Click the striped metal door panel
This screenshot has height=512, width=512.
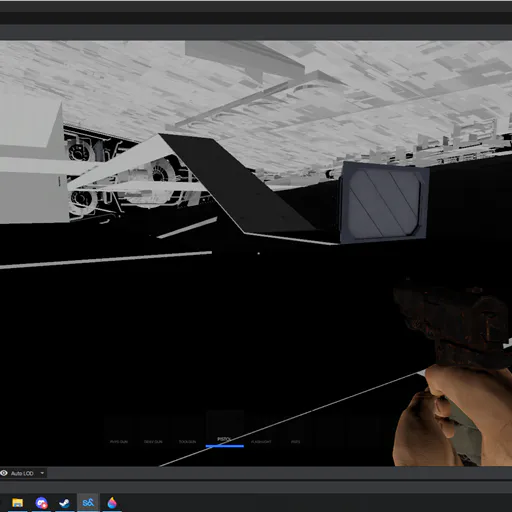[384, 203]
